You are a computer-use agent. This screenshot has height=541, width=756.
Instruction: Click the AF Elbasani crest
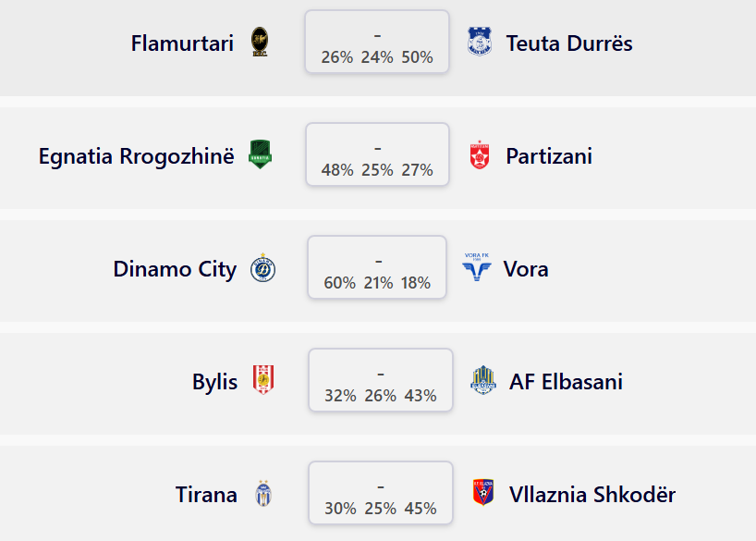[x=483, y=380]
